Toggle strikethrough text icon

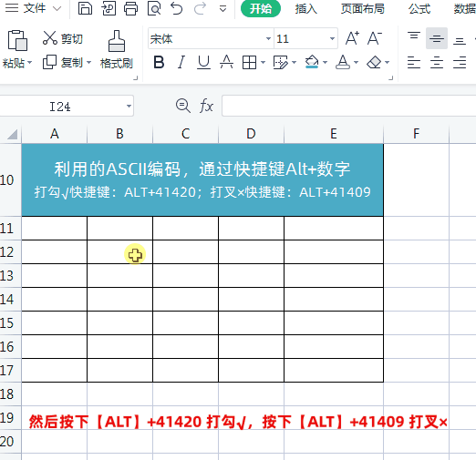(226, 62)
